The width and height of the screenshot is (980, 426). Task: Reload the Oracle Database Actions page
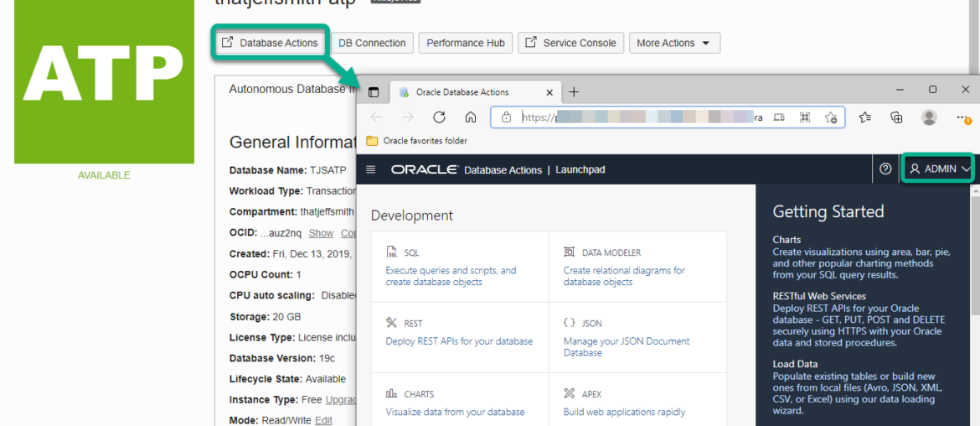coord(440,117)
